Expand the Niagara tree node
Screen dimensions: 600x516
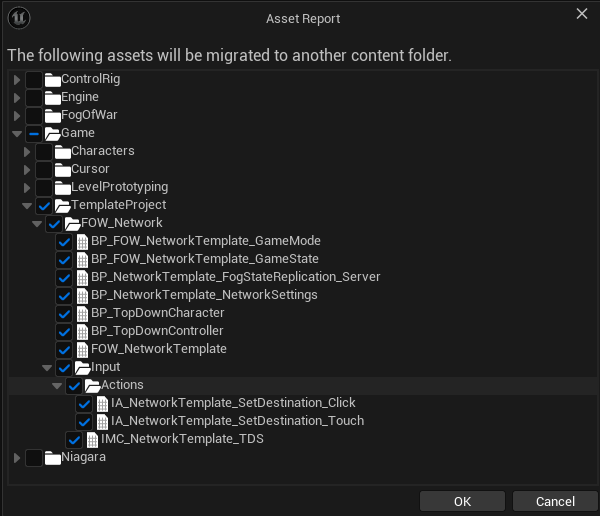point(17,457)
